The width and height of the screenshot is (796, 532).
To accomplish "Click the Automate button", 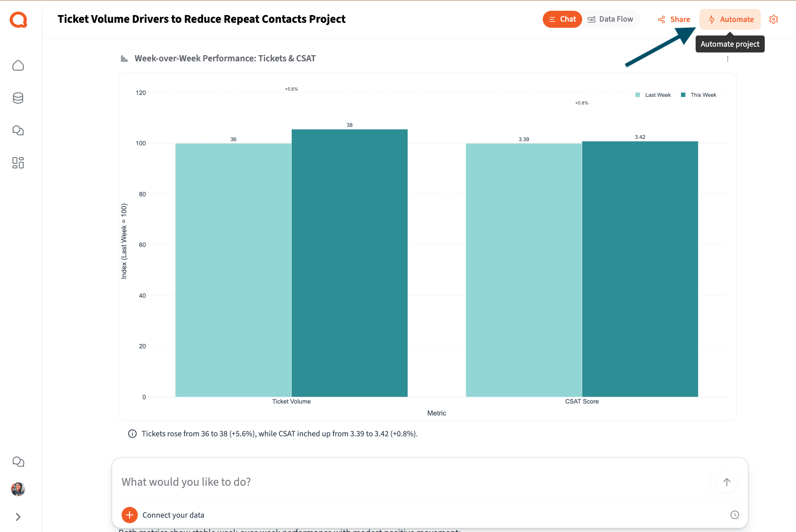I will [x=730, y=19].
